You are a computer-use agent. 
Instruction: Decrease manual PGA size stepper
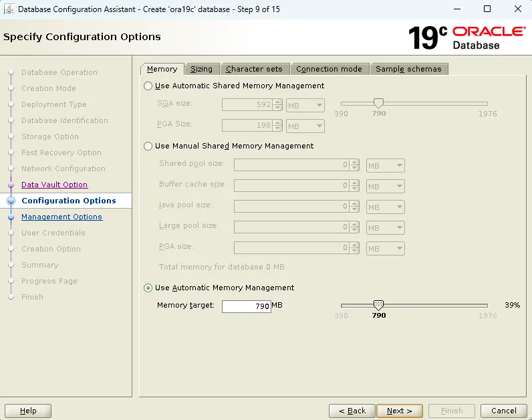[x=354, y=251]
